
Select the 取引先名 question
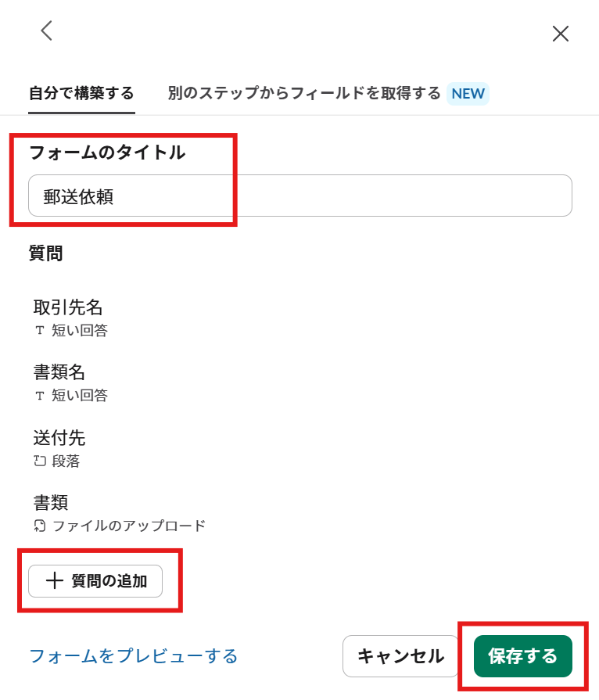click(68, 307)
